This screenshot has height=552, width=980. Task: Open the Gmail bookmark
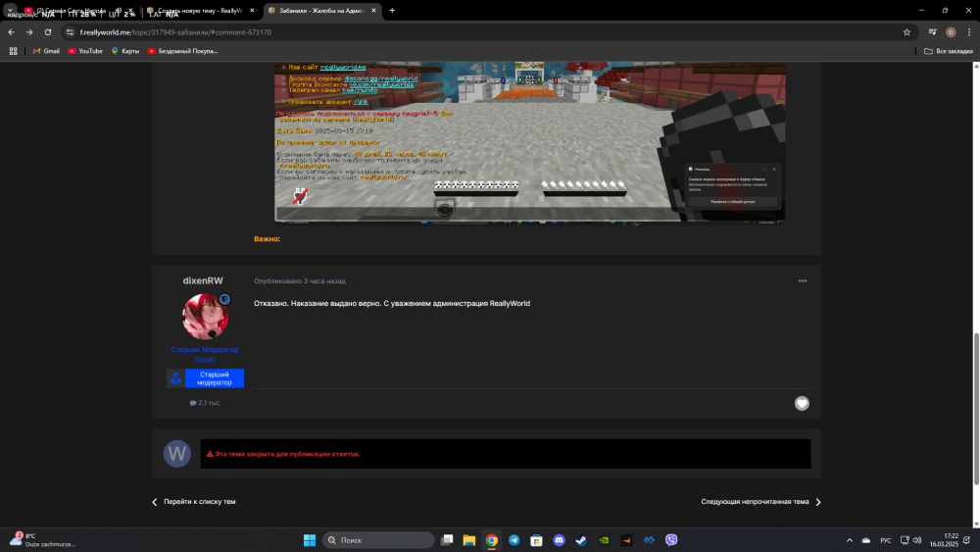(x=46, y=51)
